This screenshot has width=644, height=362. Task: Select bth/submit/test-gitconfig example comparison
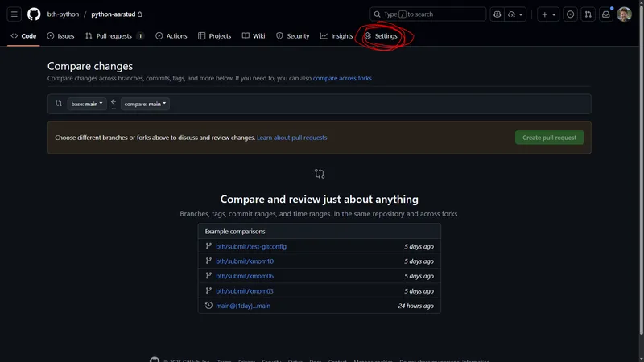250,246
